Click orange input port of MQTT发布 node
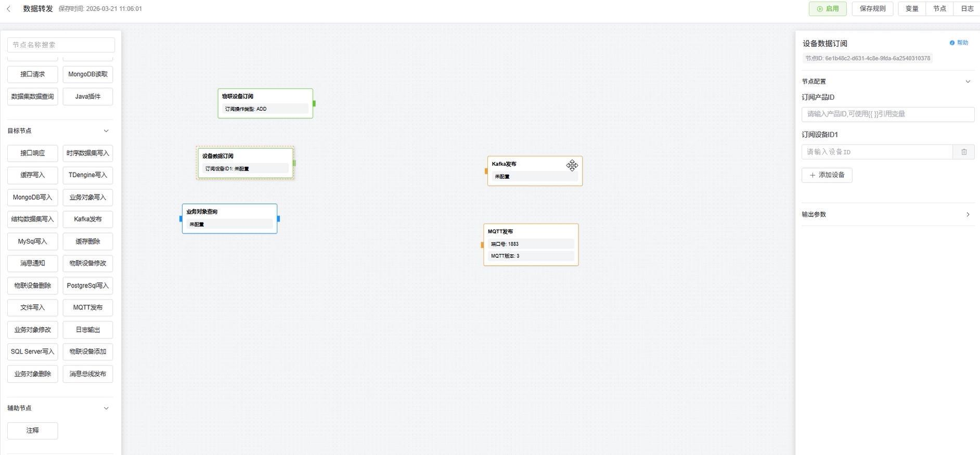Image resolution: width=980 pixels, height=455 pixels. (x=482, y=245)
